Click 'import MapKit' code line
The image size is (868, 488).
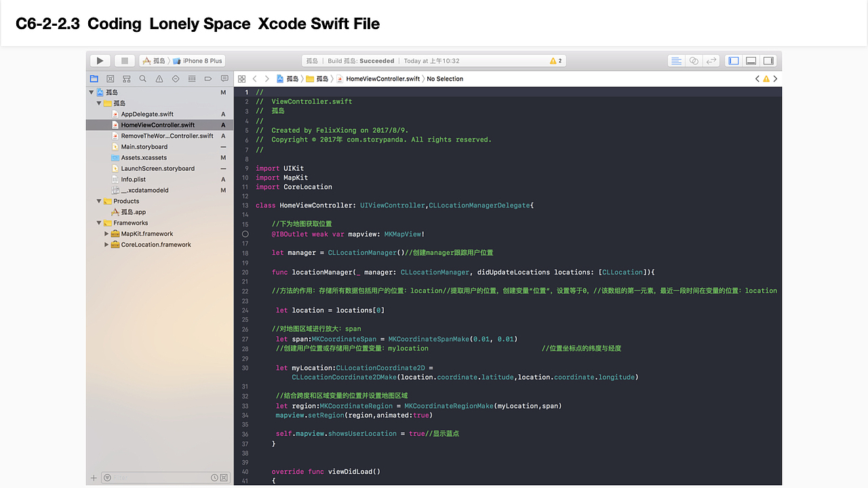click(x=281, y=178)
